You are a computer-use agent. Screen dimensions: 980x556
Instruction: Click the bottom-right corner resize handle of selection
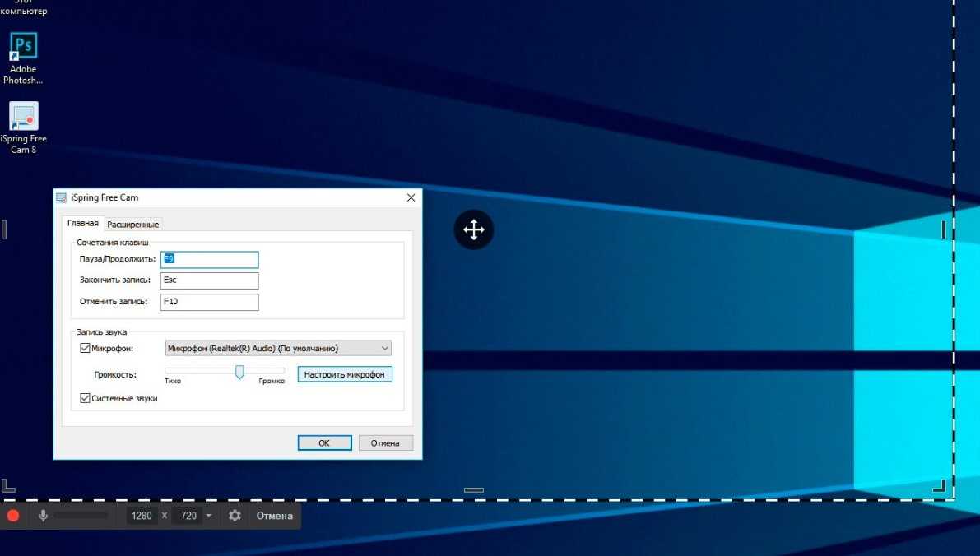[x=938, y=486]
